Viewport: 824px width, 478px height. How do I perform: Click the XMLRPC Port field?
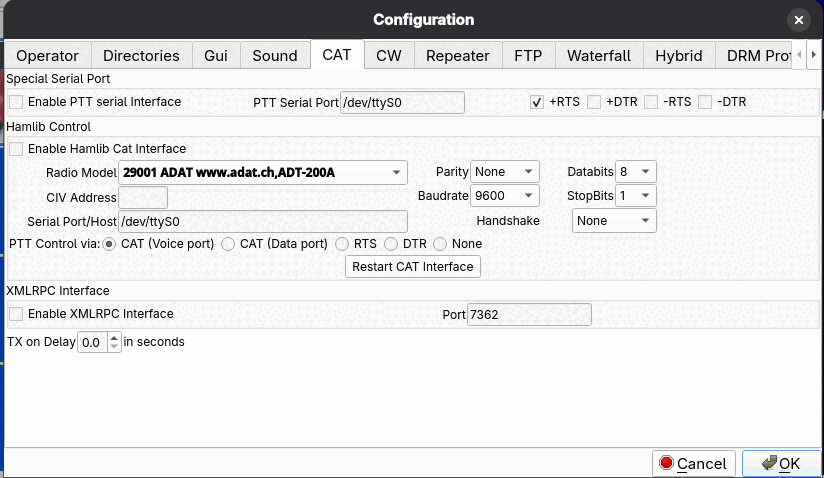529,315
